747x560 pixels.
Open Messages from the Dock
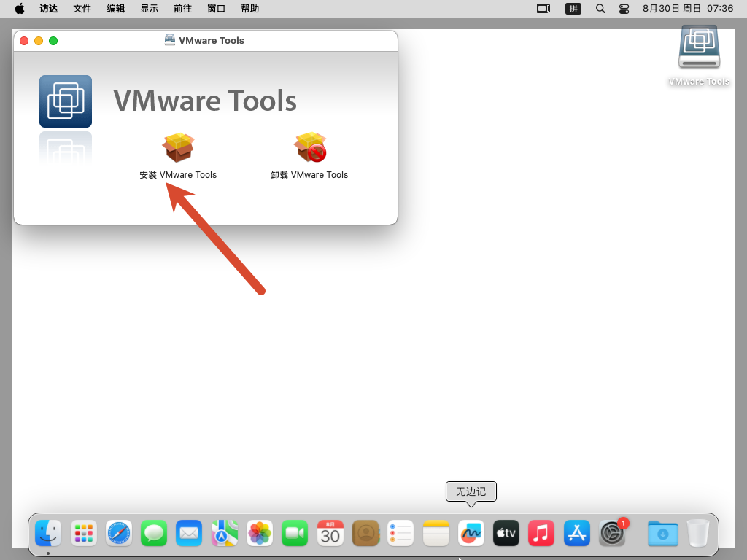(154, 533)
